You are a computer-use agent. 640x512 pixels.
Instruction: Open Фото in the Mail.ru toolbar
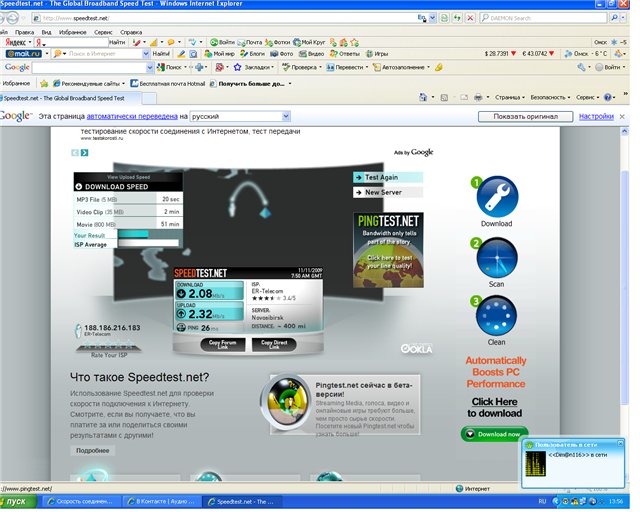[x=282, y=53]
